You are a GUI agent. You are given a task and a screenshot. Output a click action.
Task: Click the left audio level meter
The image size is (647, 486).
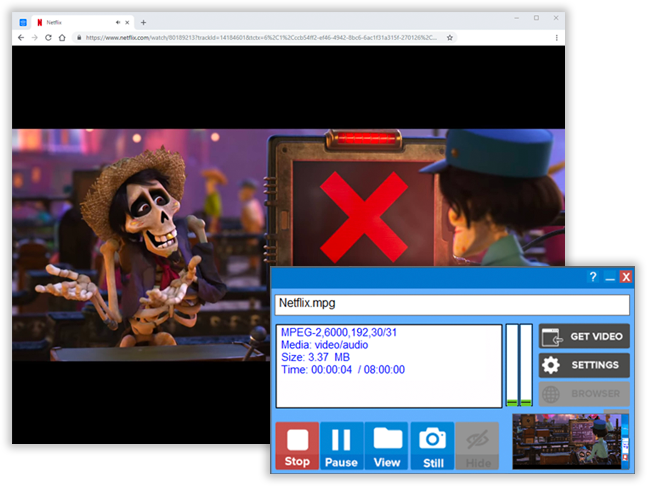coord(512,365)
